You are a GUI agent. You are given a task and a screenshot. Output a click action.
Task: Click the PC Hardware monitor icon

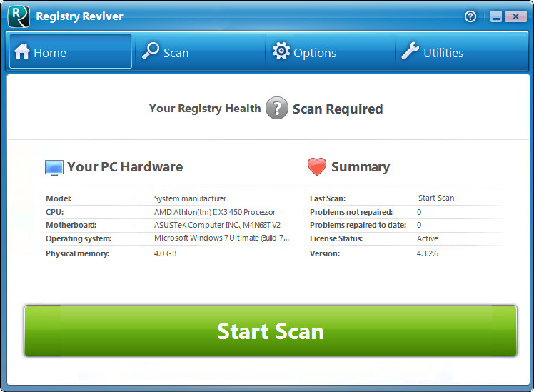(54, 168)
